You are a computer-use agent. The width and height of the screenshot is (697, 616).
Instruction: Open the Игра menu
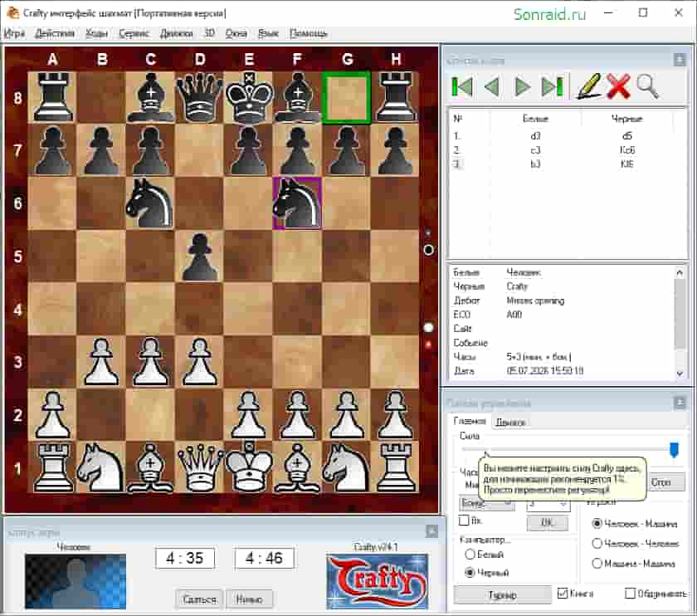click(14, 33)
